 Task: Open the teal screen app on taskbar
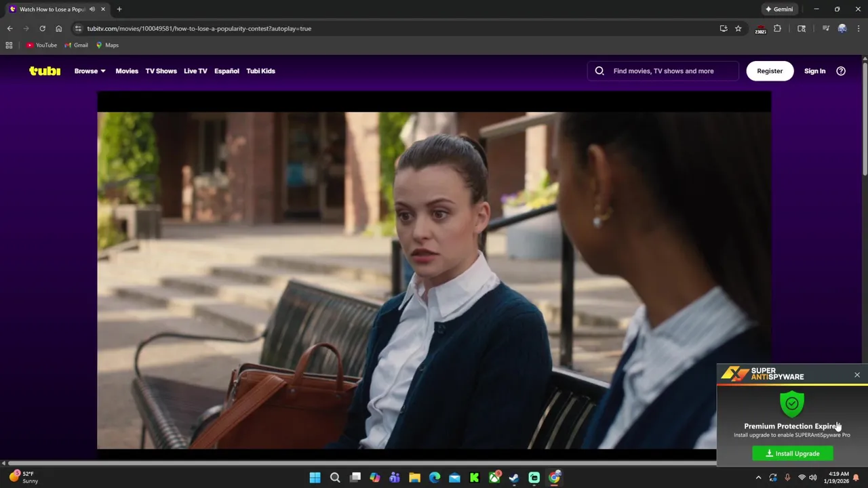(534, 478)
